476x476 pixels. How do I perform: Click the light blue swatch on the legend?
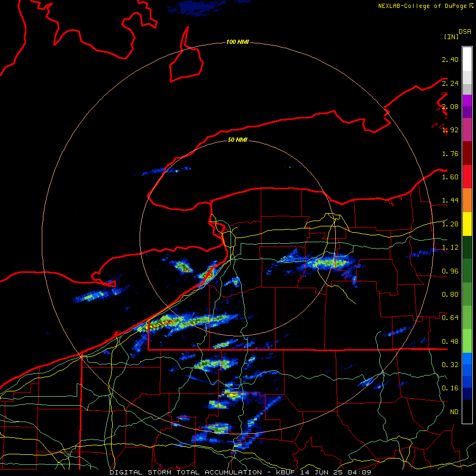click(x=467, y=359)
